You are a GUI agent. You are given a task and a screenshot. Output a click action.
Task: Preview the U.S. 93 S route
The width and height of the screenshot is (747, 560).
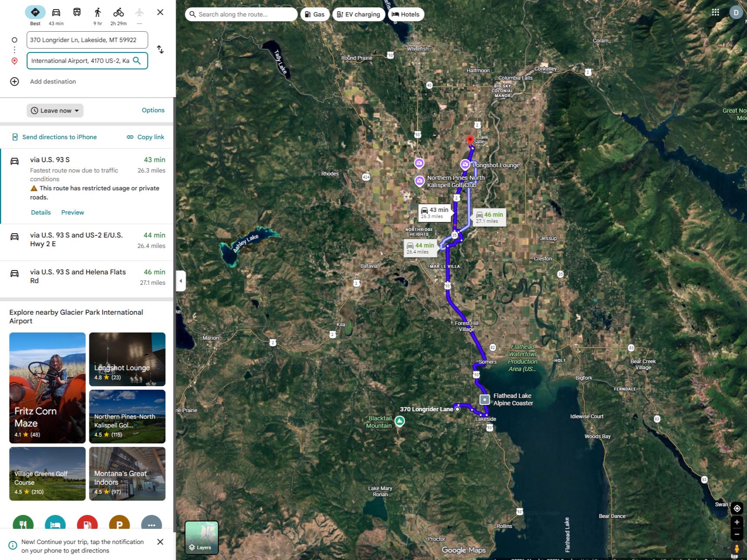coord(72,212)
